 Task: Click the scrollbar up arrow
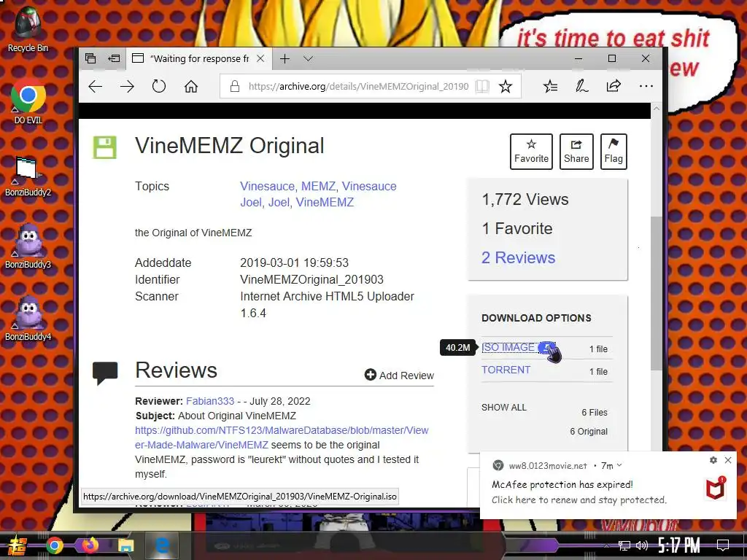click(x=657, y=109)
